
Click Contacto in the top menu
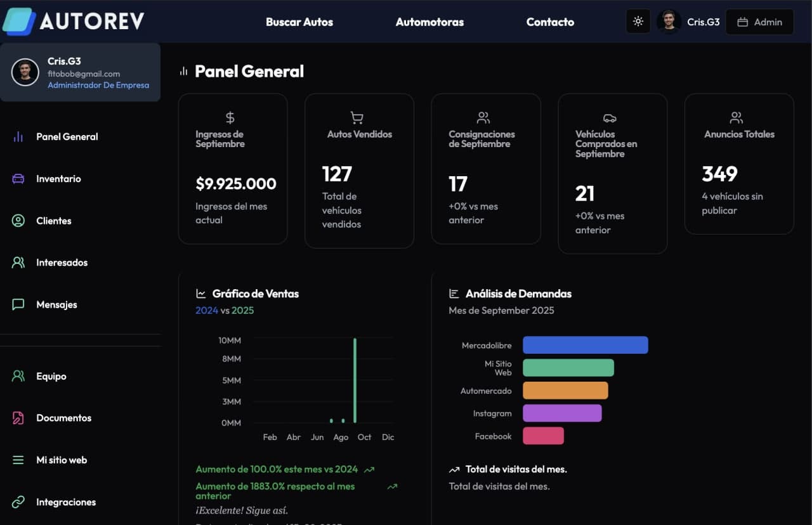(x=550, y=22)
